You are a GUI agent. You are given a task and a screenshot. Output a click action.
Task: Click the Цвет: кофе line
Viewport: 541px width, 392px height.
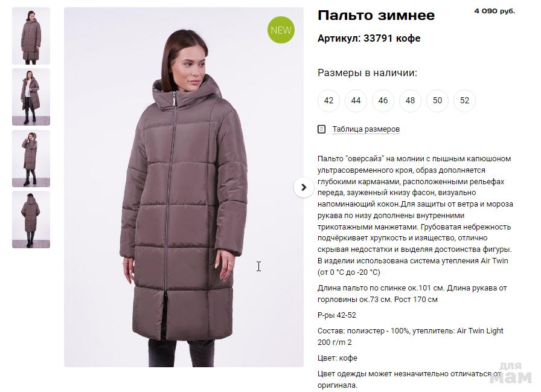[337, 358]
